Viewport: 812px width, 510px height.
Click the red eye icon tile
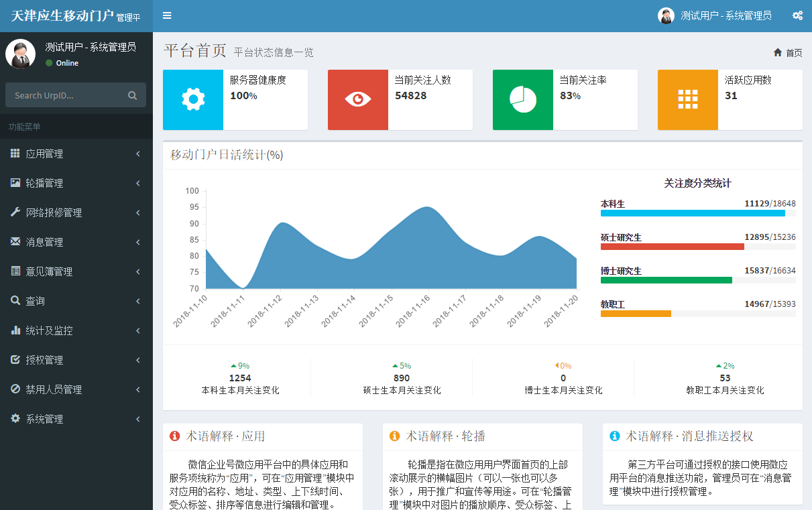tap(358, 100)
